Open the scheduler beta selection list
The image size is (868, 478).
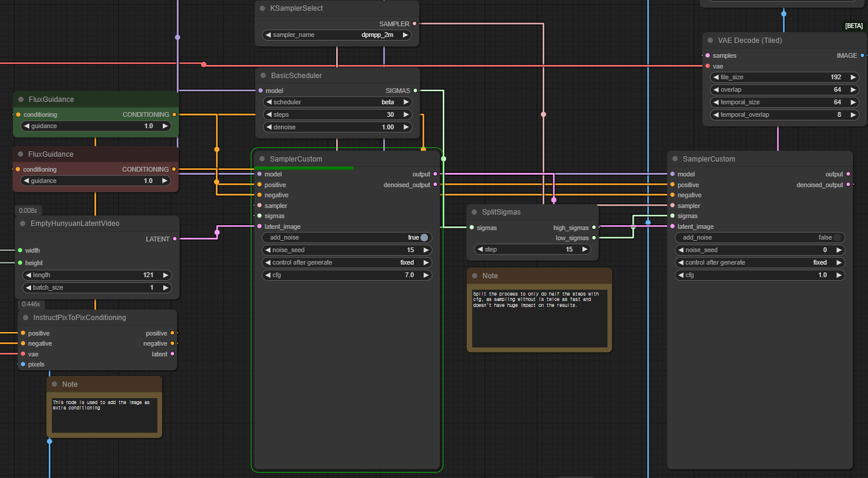pyautogui.click(x=337, y=102)
